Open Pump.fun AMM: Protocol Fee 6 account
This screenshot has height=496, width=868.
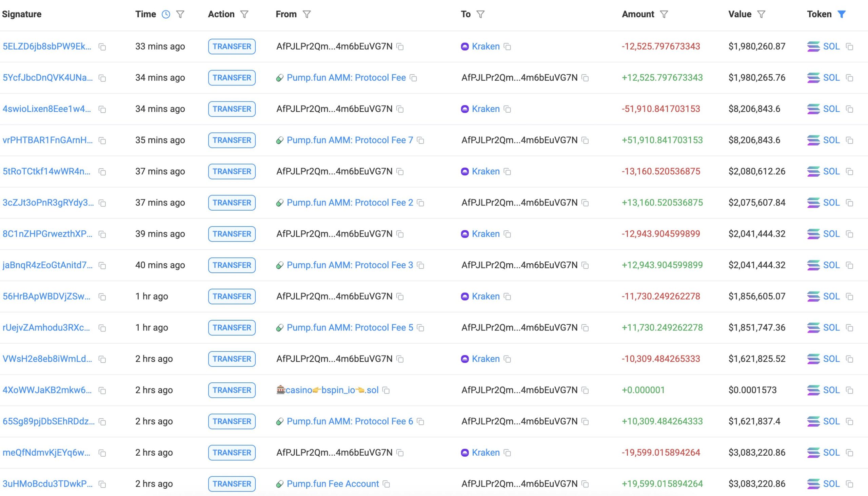(350, 421)
